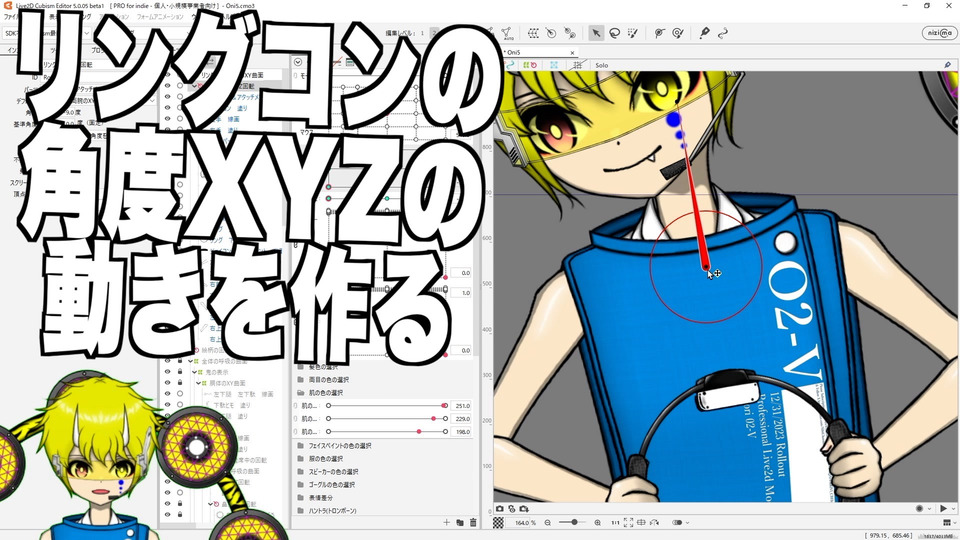Adjust the skin parameter slider at 251.0
The image size is (960, 540).
(386, 406)
